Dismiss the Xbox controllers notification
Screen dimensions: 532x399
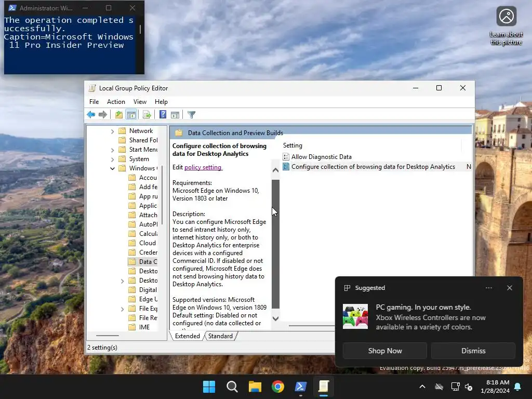pyautogui.click(x=473, y=351)
